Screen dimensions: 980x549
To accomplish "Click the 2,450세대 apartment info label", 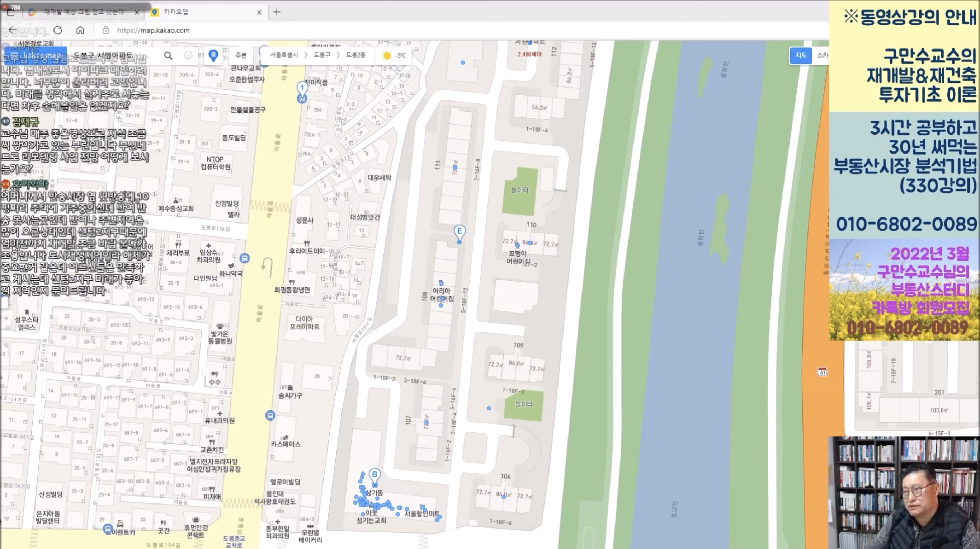I will pyautogui.click(x=529, y=55).
